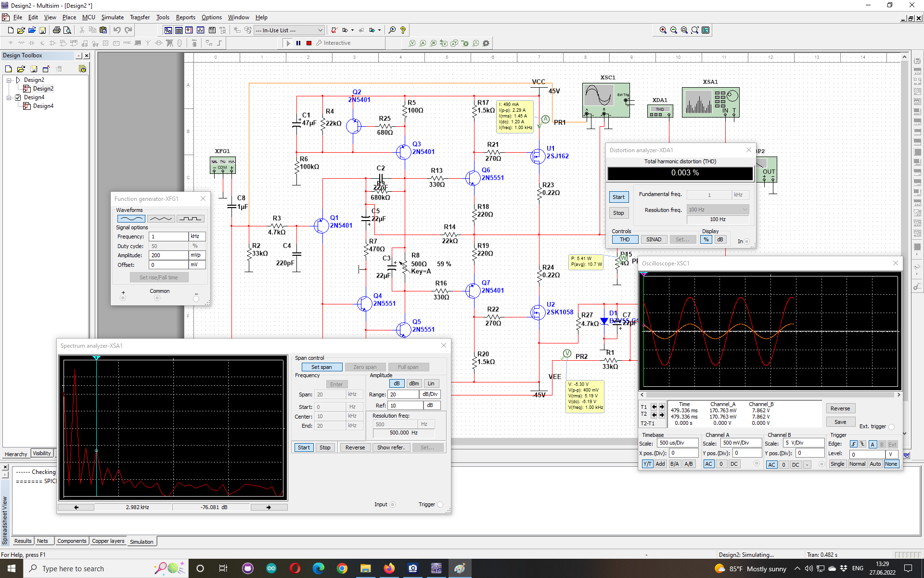Place a voltage probe from probe toolbar
Viewport: 924px width, 578px height.
tap(412, 43)
